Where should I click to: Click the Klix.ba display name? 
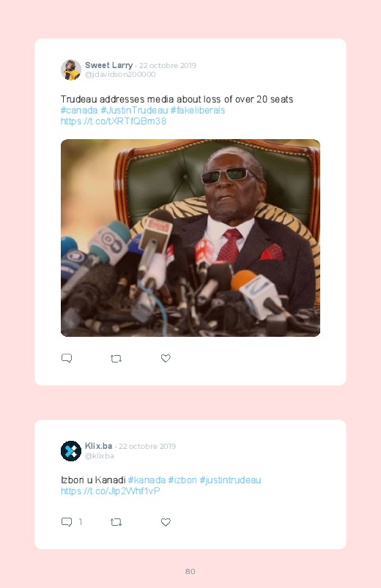98,446
